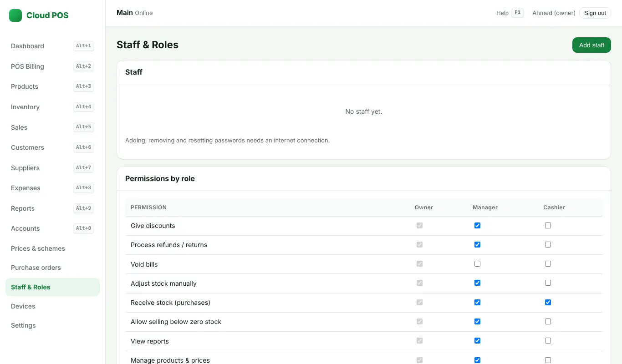Enable Void bills for Cashier

click(548, 263)
